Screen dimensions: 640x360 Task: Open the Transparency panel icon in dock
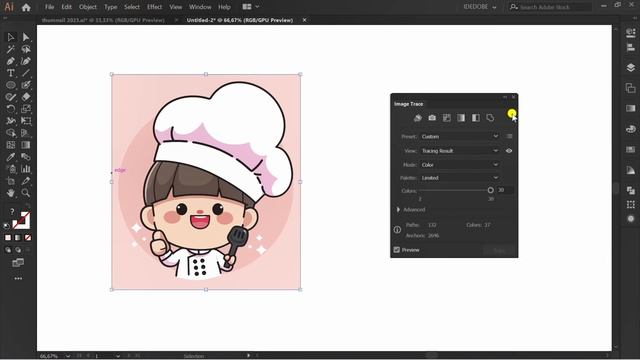pos(631,219)
